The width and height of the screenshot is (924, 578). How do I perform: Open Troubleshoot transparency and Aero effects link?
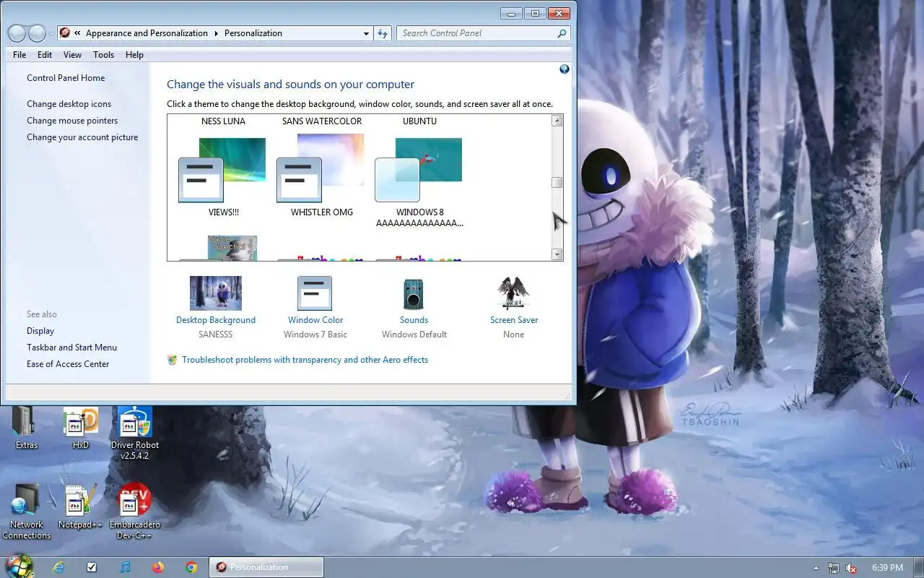pyautogui.click(x=305, y=360)
